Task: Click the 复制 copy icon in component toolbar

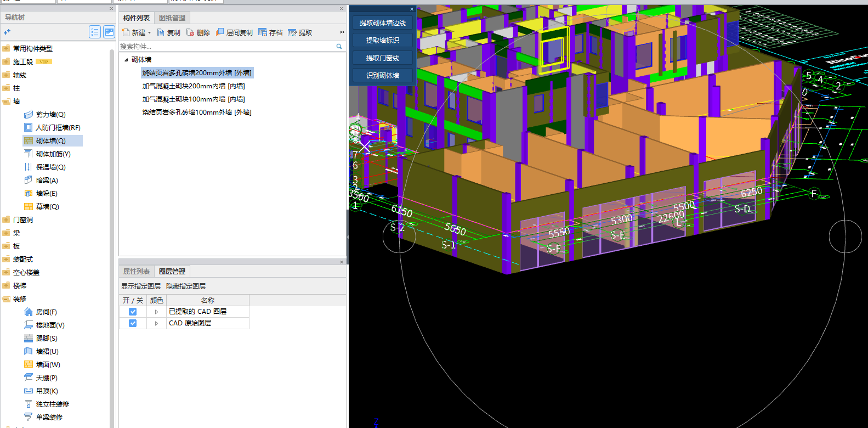Action: [161, 32]
